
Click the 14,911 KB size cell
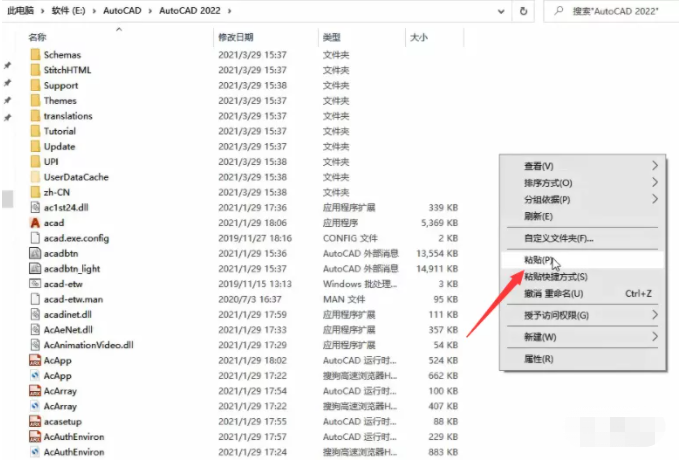pyautogui.click(x=437, y=269)
